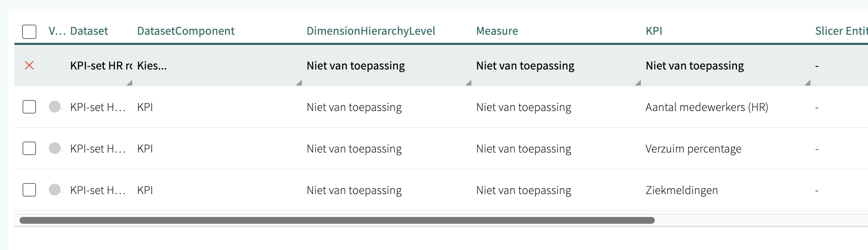Click status circle for Aantal medewerkers row
The height and width of the screenshot is (250, 868).
55,107
